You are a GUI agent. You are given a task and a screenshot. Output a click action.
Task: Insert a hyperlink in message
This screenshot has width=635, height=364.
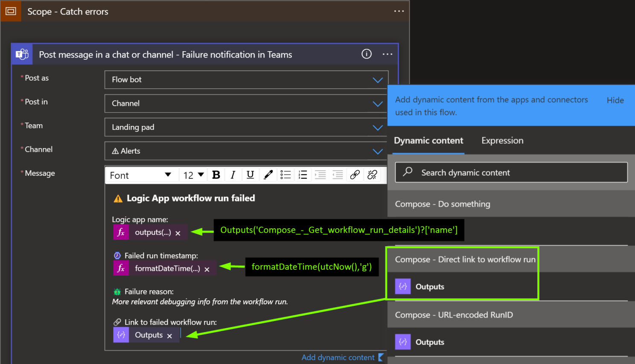(x=355, y=175)
